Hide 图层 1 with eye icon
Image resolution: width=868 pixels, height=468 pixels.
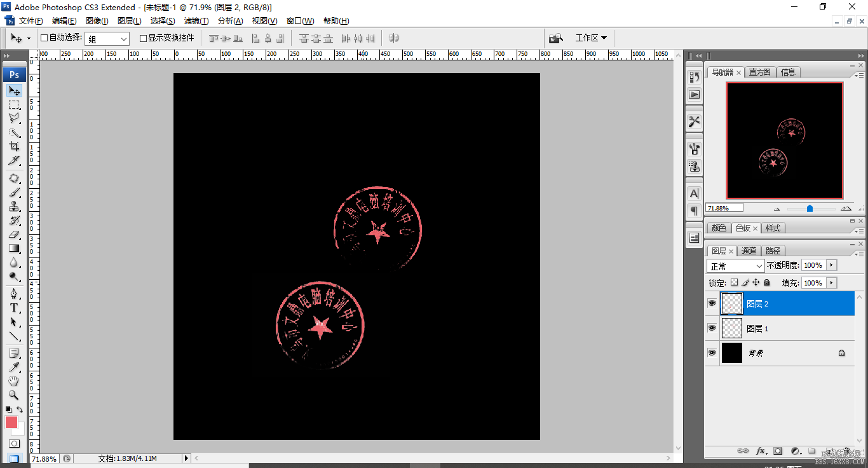(x=712, y=328)
